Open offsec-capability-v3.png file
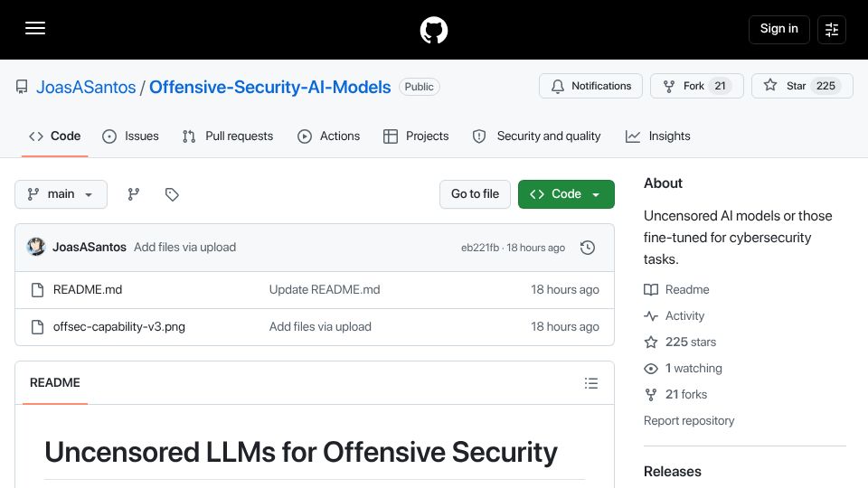The image size is (868, 488). tap(119, 326)
